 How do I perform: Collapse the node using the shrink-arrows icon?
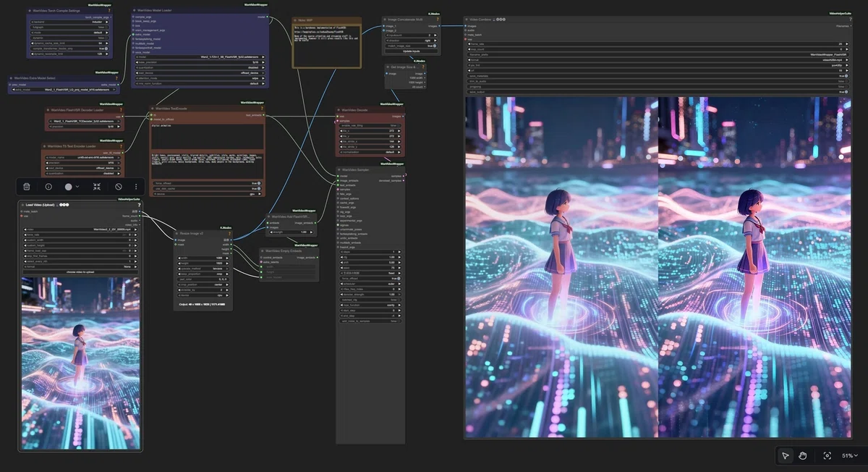pos(97,186)
